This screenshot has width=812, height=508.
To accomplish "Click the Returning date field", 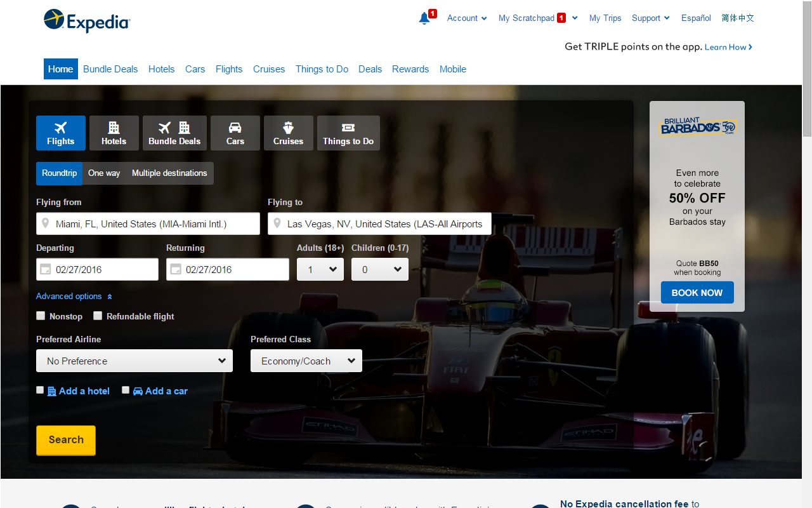I will pos(228,269).
